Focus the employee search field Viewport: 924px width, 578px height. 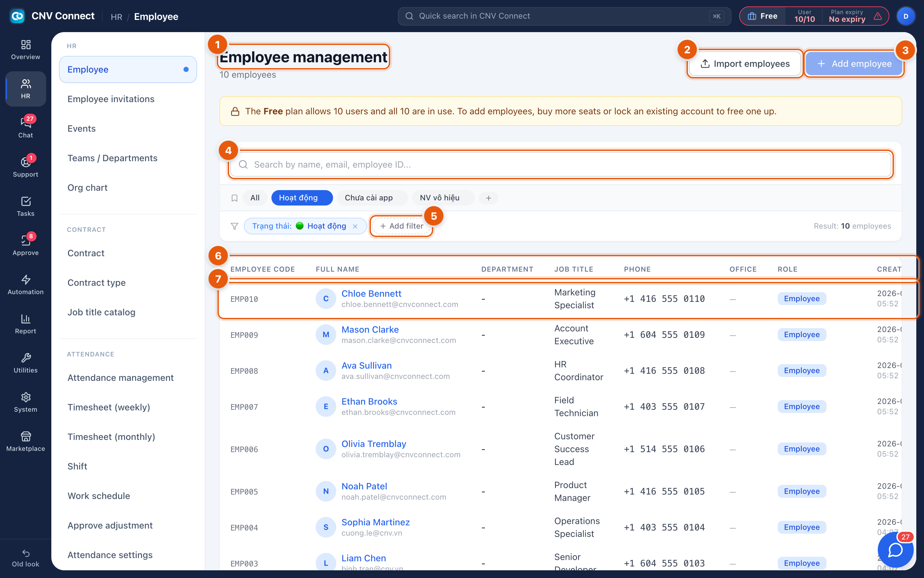point(560,165)
